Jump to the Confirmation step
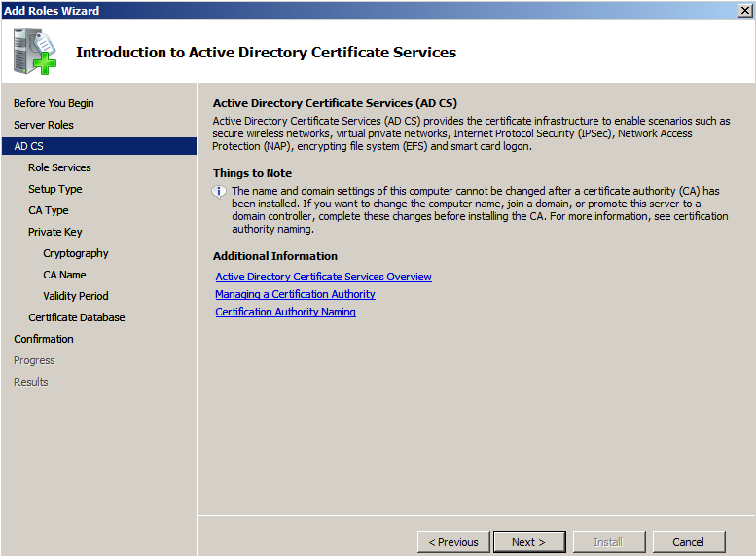 [x=44, y=339]
